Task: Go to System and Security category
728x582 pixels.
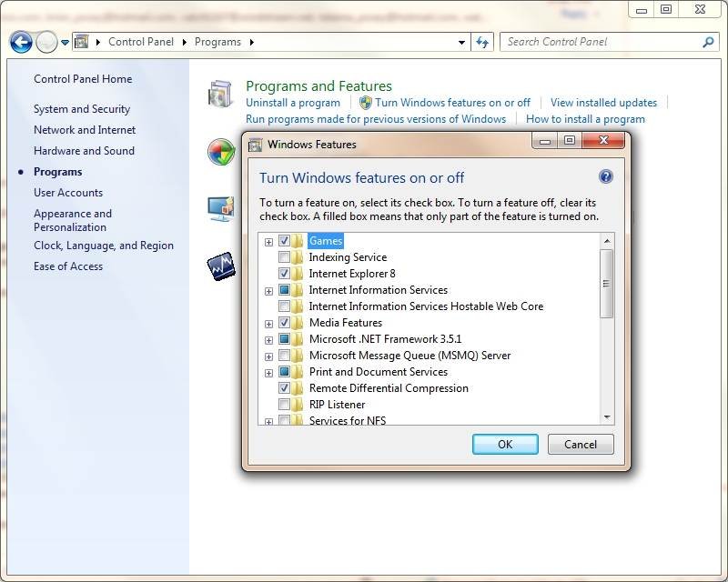Action: (82, 109)
